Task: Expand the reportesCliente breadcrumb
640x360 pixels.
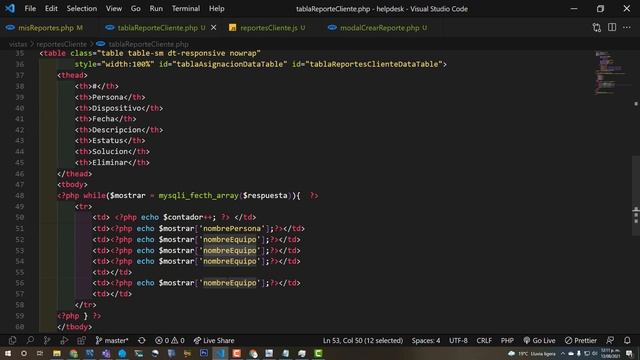Action: pyautogui.click(x=62, y=44)
